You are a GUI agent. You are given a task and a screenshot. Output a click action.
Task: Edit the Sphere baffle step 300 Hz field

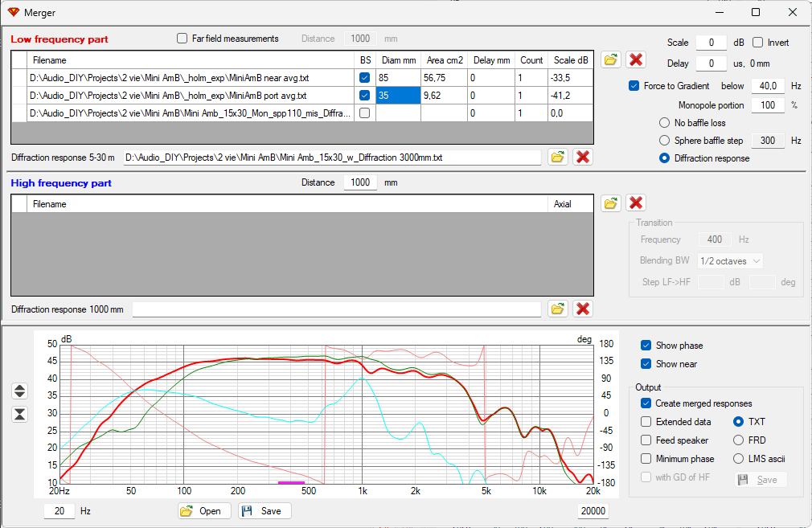[x=768, y=141]
